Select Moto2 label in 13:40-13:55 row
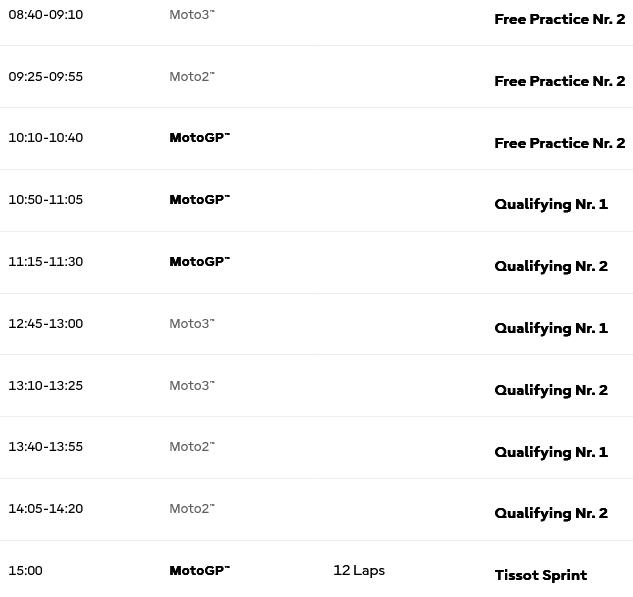The height and width of the screenshot is (597, 633). point(192,446)
